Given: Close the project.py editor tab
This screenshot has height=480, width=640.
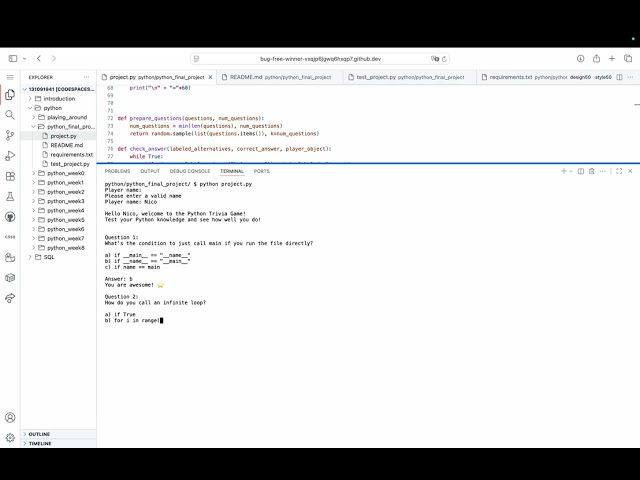Looking at the screenshot, I should tap(210, 77).
